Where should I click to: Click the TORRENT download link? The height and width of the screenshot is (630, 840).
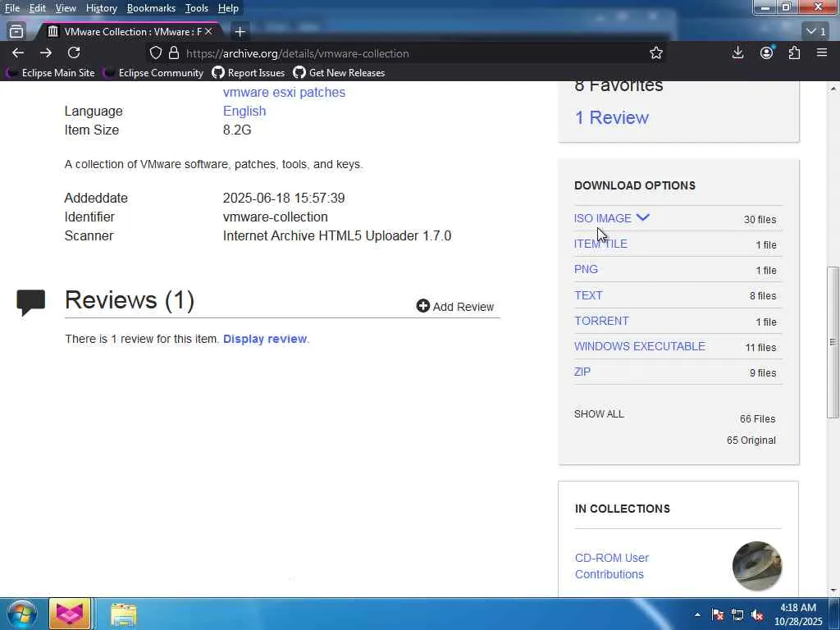(601, 321)
